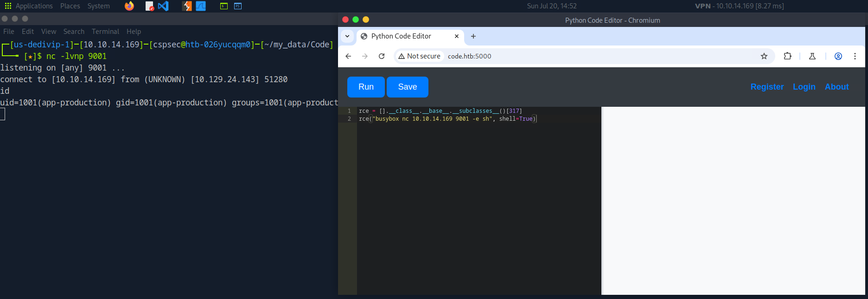Click the Save button
Screen dimensions: 868x299
[408, 87]
